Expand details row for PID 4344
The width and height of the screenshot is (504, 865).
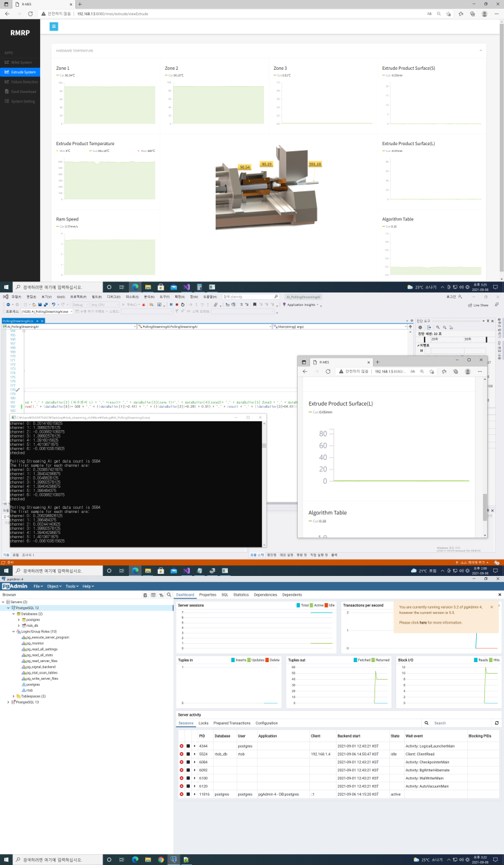[194, 746]
